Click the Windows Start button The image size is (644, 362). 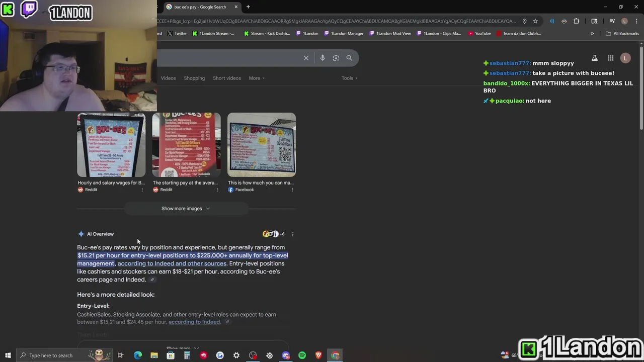8,355
